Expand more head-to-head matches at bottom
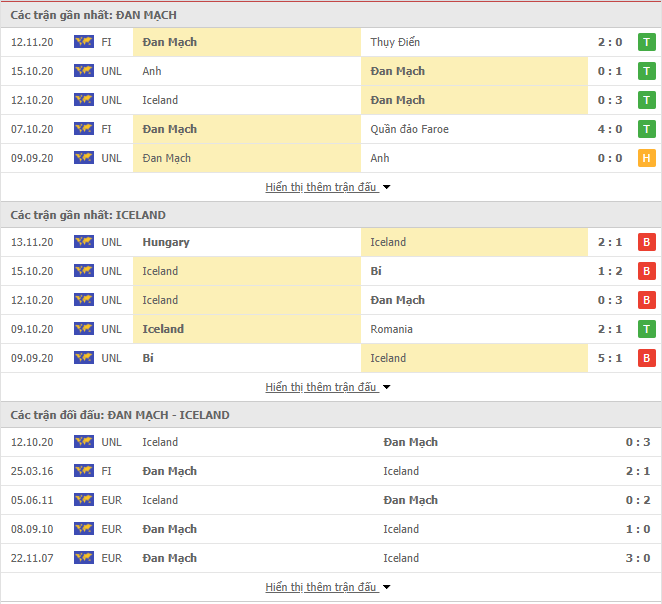Screen dimensions: 662x604 coord(328,587)
